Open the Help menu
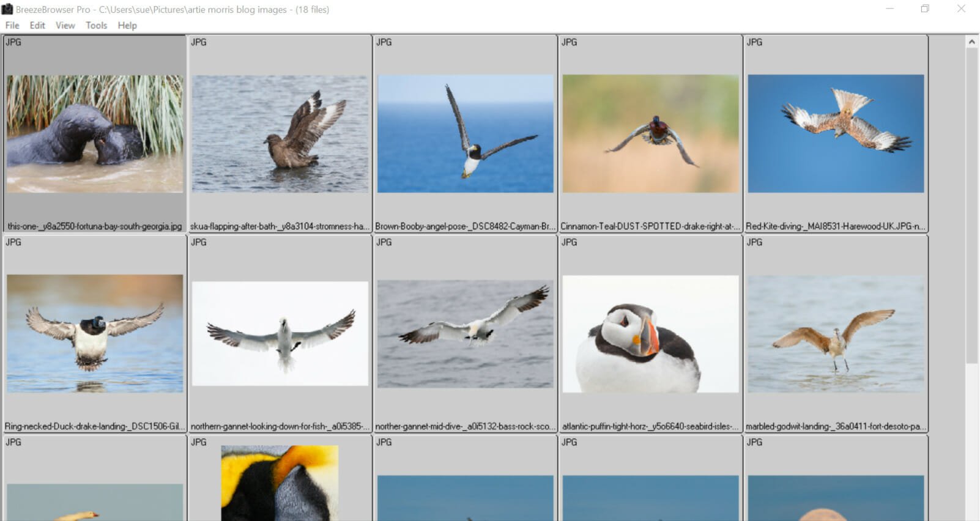This screenshot has height=521, width=980. (x=127, y=25)
